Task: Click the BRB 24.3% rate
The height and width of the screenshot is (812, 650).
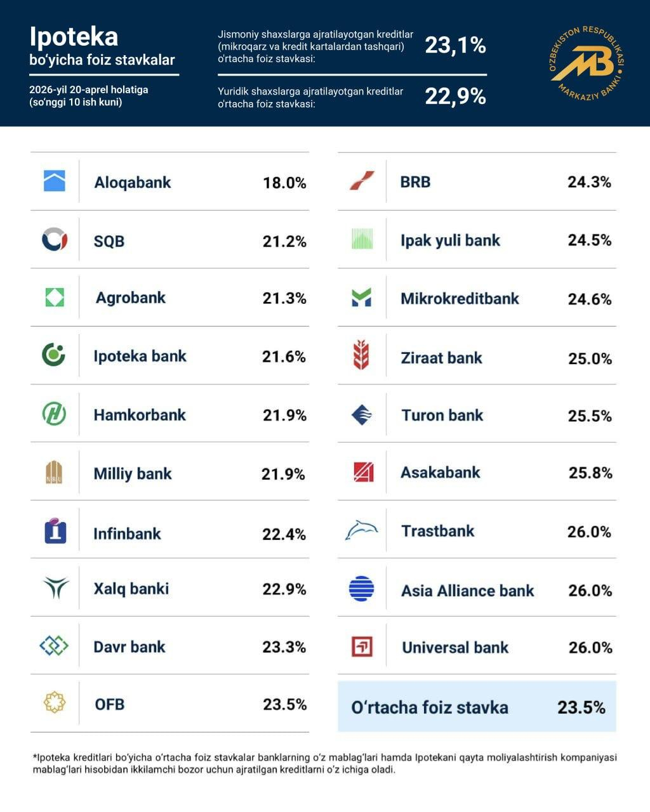Action: (589, 182)
